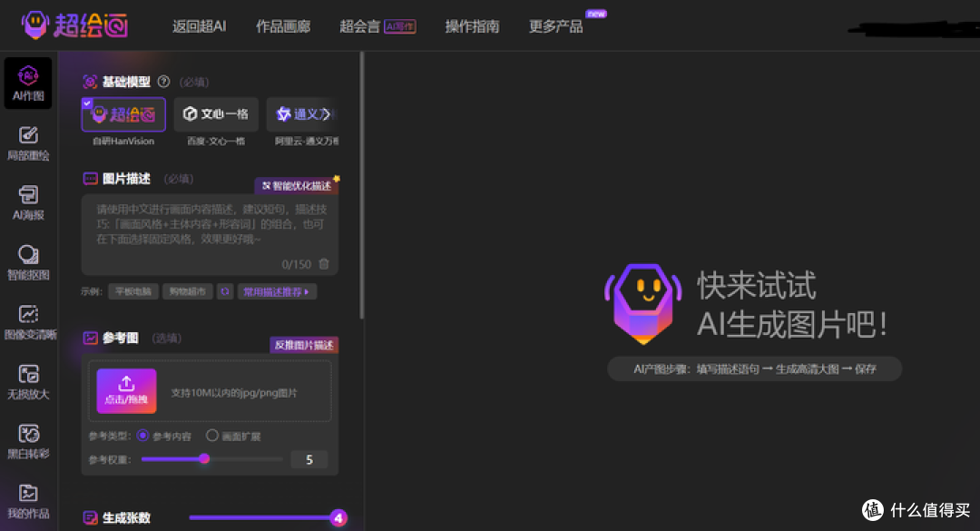Screen dimensions: 980x531
Task: Click the 自研HanVision caption
Action: pyautogui.click(x=123, y=142)
